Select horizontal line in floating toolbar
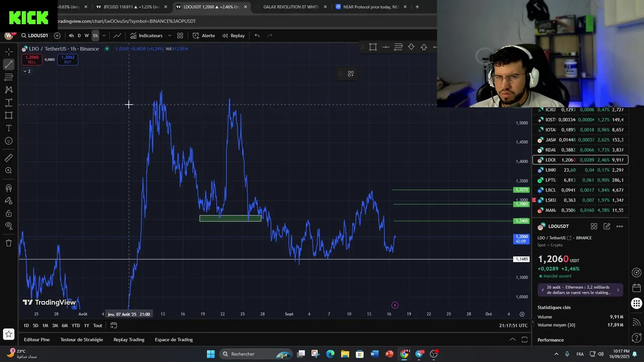This screenshot has width=644, height=362. click(x=386, y=47)
